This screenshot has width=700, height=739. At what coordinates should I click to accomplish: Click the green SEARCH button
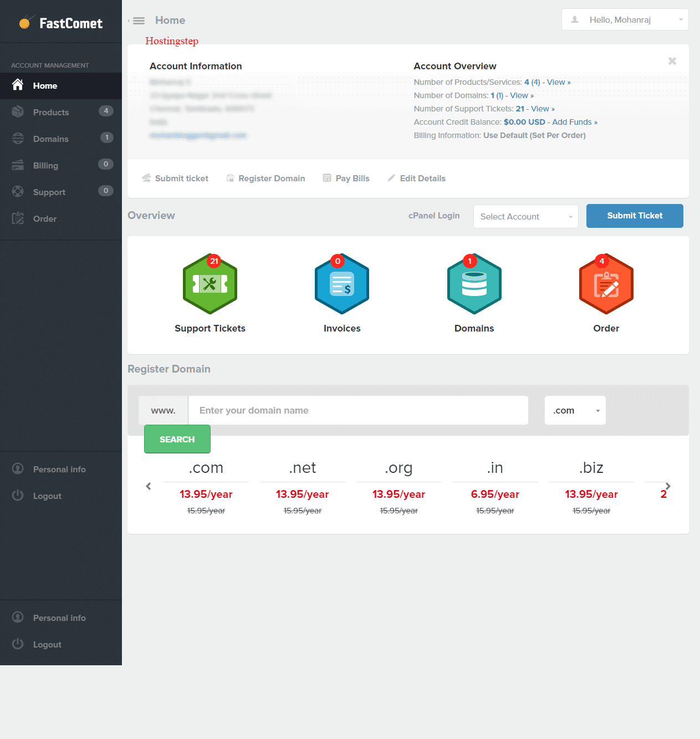177,439
